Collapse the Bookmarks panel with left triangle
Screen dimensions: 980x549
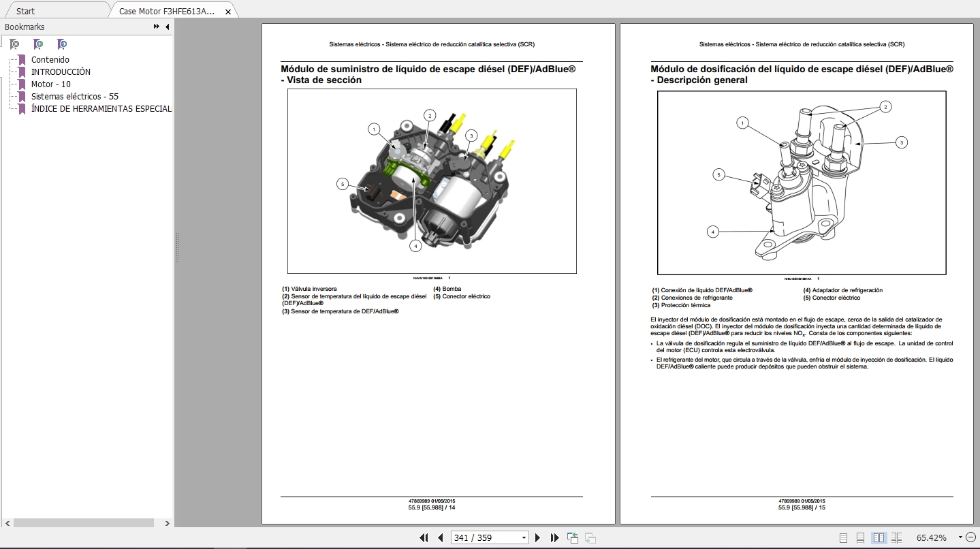click(168, 27)
